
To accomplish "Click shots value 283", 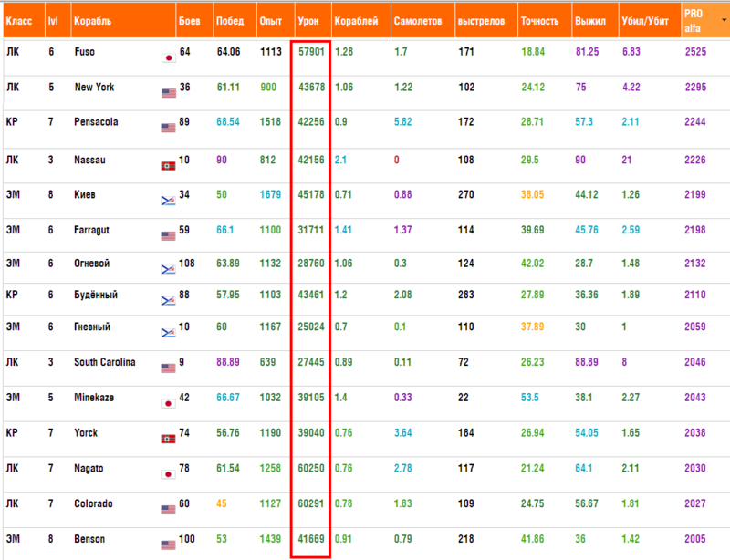I will point(466,295).
